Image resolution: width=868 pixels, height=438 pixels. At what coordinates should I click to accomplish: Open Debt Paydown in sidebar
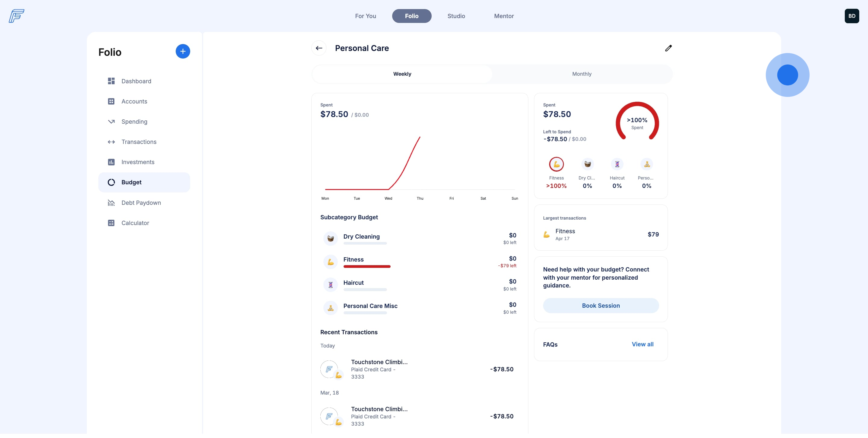click(141, 203)
